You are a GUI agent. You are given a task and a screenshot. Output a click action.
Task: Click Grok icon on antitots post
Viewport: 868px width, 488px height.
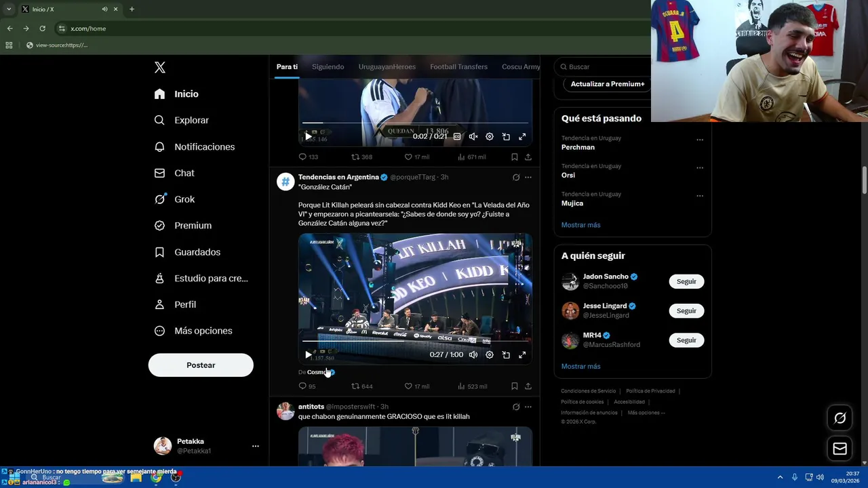(516, 407)
